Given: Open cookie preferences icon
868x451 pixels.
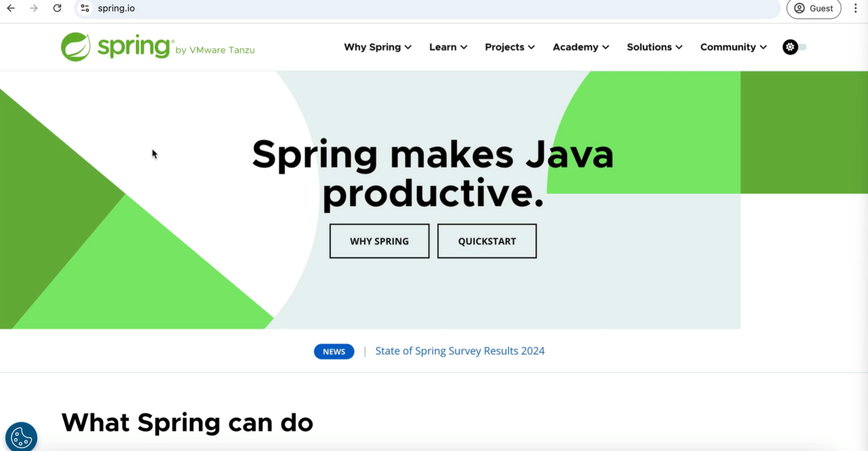Looking at the screenshot, I should coord(21,437).
